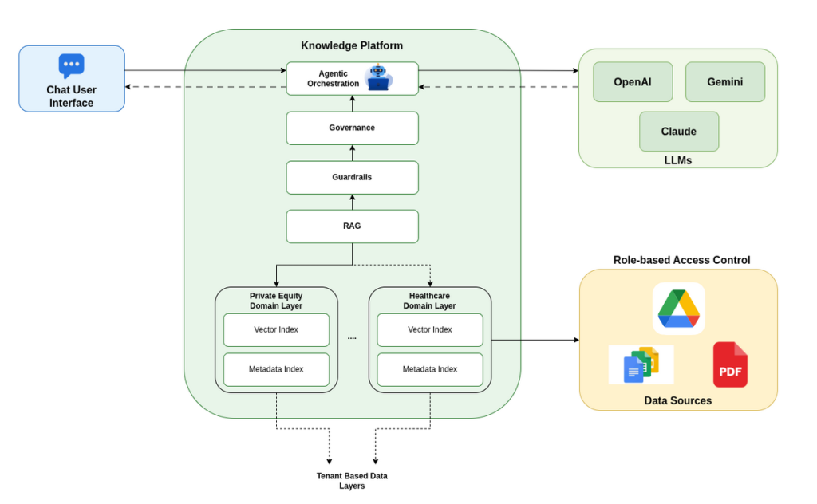The height and width of the screenshot is (504, 817).
Task: Click the chat bubble icon above Chat User Interface
Action: [x=71, y=65]
